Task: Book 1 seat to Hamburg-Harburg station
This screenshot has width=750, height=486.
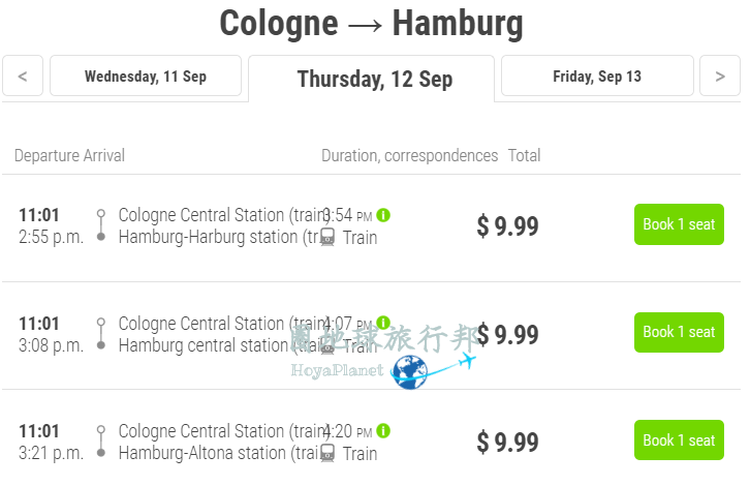Action: (679, 224)
